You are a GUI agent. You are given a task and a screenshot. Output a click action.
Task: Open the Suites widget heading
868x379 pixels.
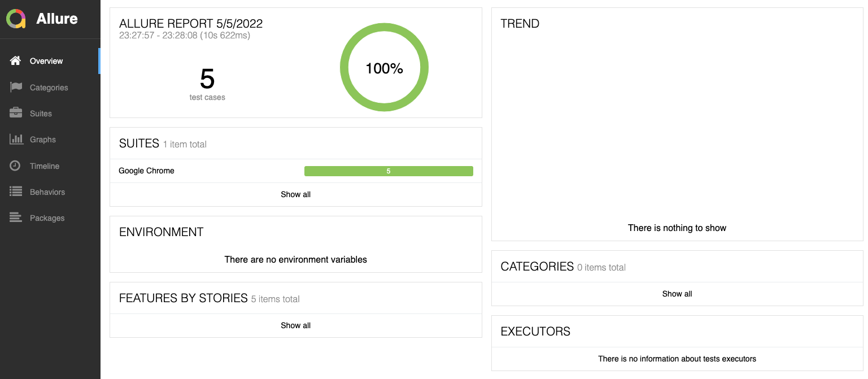pos(139,143)
